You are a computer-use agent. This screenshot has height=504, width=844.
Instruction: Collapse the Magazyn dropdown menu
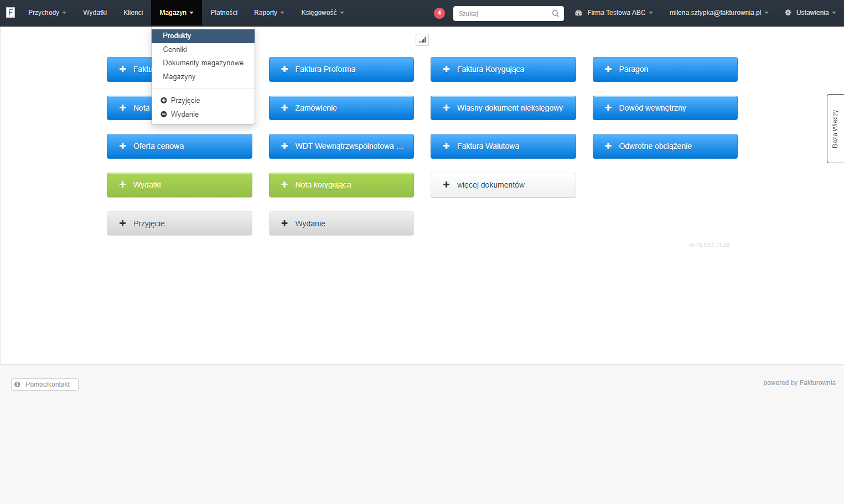(177, 13)
